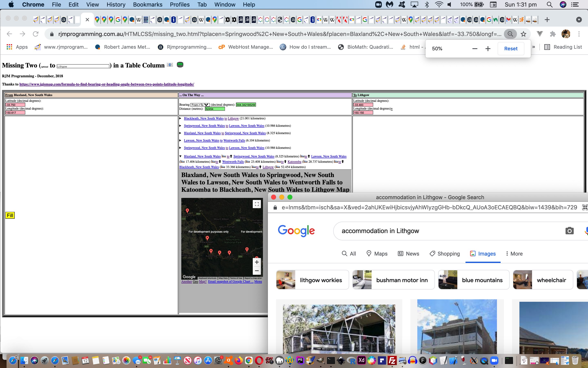Open the igismap.com bearing formula link
This screenshot has width=588, height=368.
pyautogui.click(x=107, y=84)
